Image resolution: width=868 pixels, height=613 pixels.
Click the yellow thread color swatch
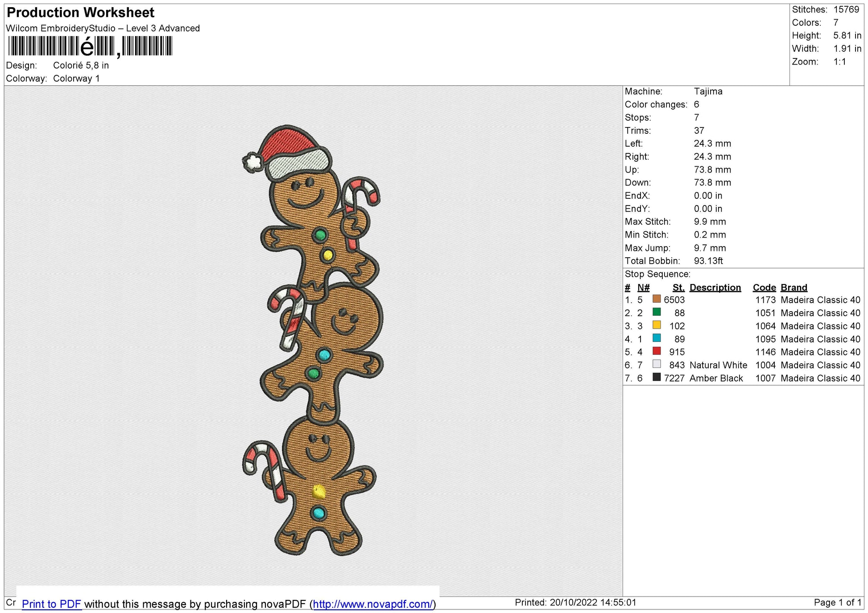click(x=656, y=325)
